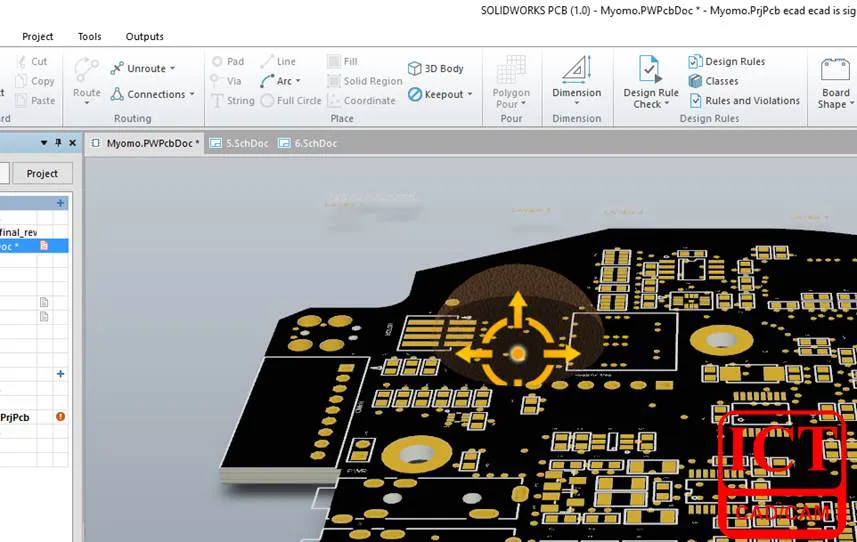
Task: Open the Outputs ribbon tab
Action: [x=144, y=36]
